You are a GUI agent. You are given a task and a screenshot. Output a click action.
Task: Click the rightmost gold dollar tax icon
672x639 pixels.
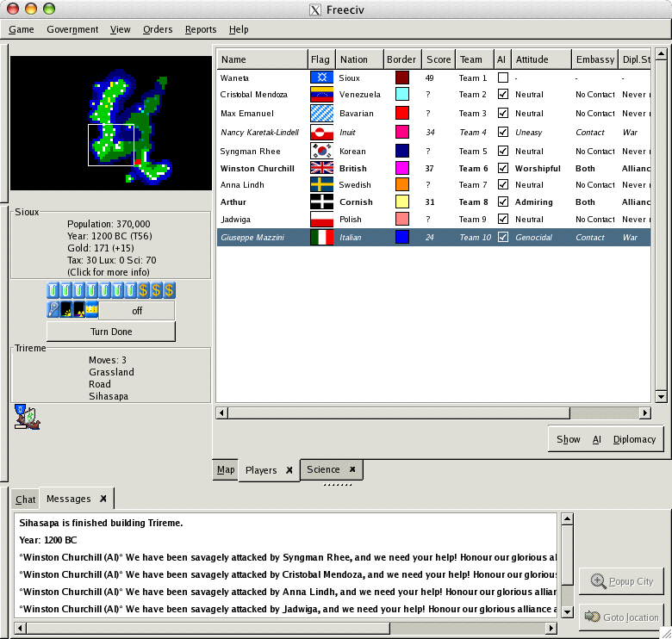pyautogui.click(x=169, y=290)
